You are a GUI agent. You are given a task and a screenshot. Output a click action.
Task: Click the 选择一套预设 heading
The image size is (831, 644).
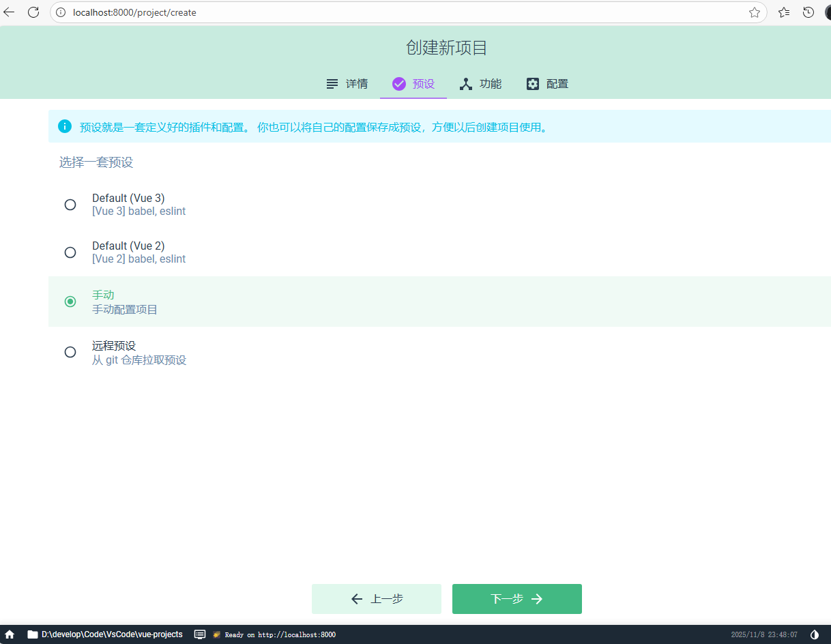tap(96, 162)
